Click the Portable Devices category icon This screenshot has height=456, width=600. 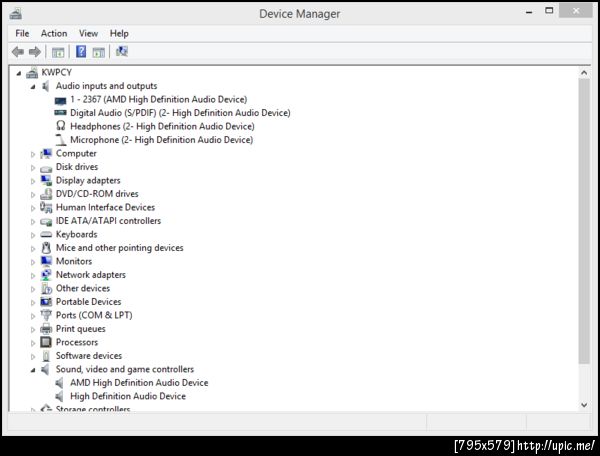click(46, 302)
